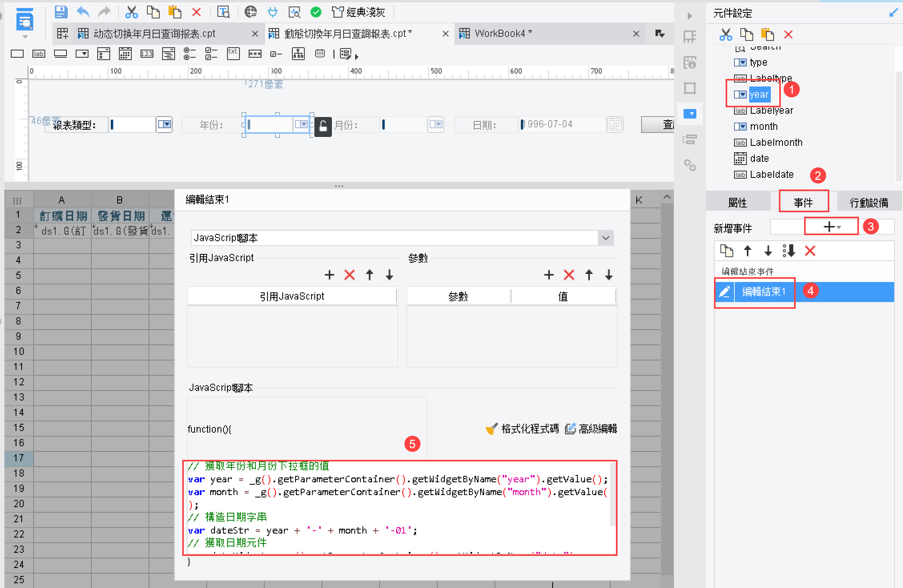This screenshot has width=903, height=588.
Task: Click the red X delete event icon
Action: click(x=810, y=251)
